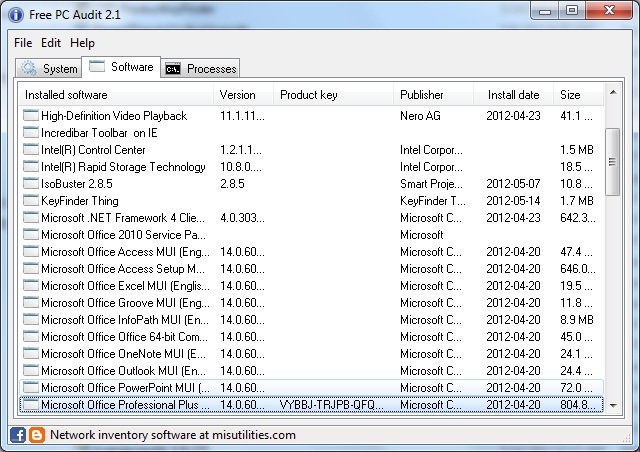This screenshot has width=640, height=452.
Task: Click the icon beside Microsoft Office Professional Plus
Action: point(31,405)
